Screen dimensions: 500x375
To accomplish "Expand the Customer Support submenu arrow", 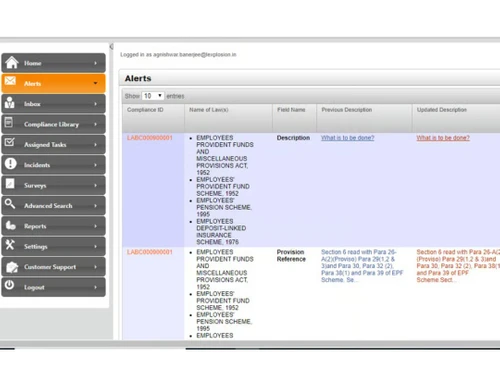I will [x=95, y=267].
